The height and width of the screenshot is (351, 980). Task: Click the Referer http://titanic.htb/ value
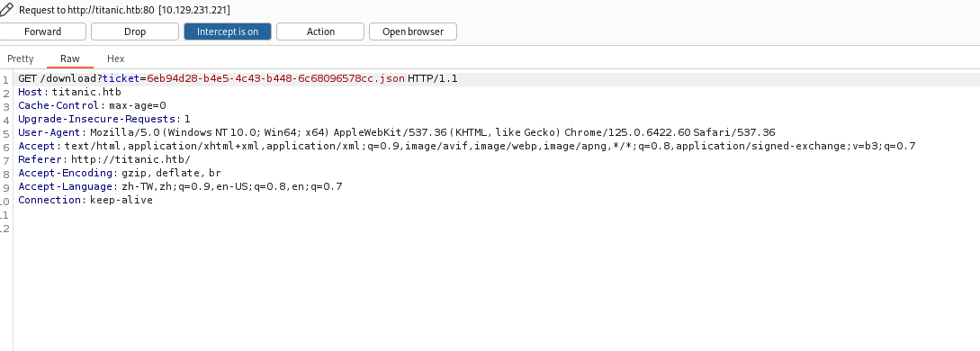pos(130,160)
